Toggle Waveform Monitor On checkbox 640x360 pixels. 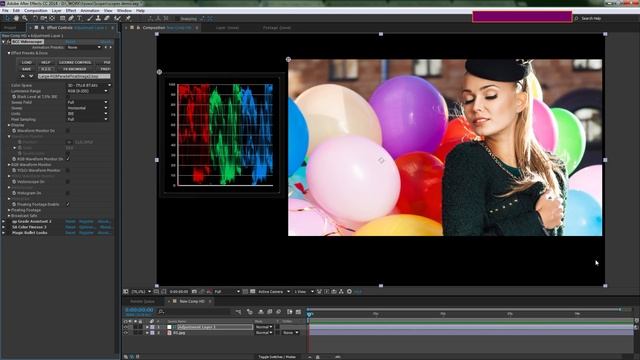68,131
